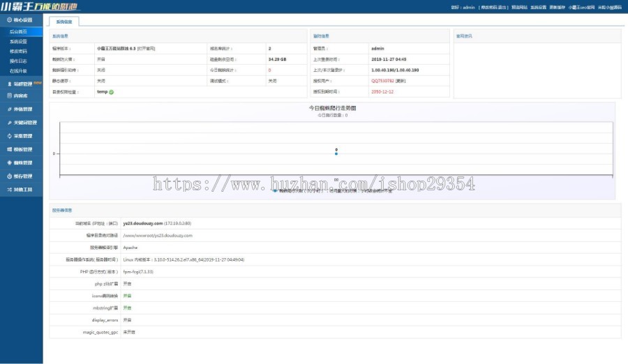Click the 打开官网 link beside version
This screenshot has height=364, width=628.
pyautogui.click(x=147, y=49)
